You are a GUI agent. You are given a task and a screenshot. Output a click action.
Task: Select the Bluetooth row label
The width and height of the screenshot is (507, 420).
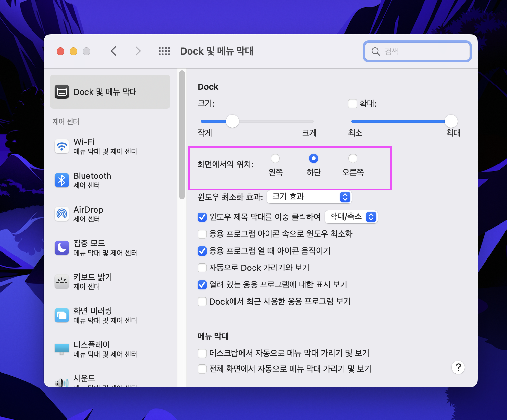click(92, 176)
